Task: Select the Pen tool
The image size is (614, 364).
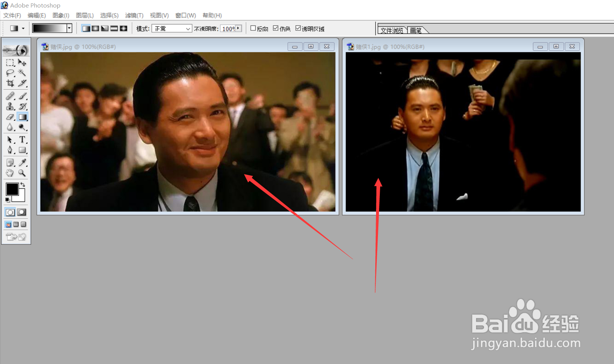Action: click(x=10, y=150)
